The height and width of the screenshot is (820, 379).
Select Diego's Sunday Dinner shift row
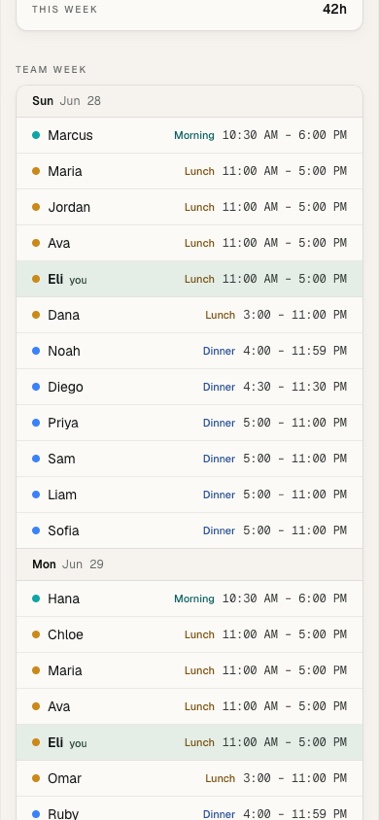pos(189,387)
